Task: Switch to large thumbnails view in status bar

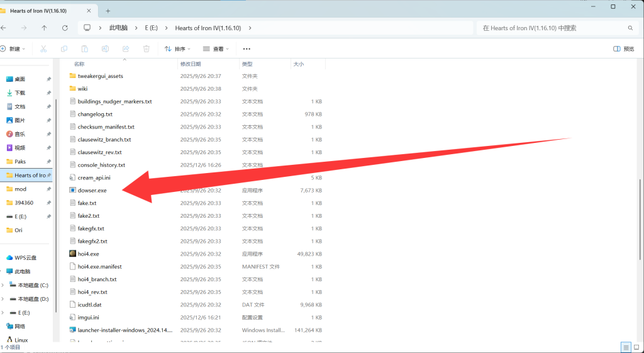Action: [636, 347]
